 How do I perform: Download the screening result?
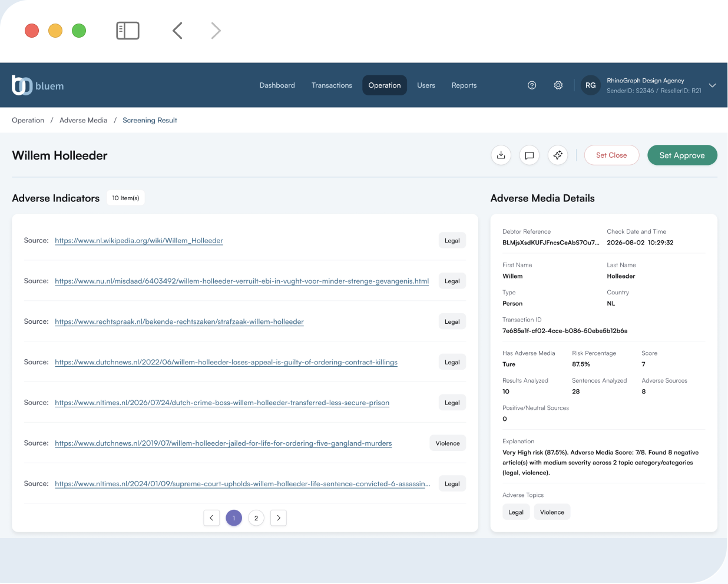coord(501,155)
